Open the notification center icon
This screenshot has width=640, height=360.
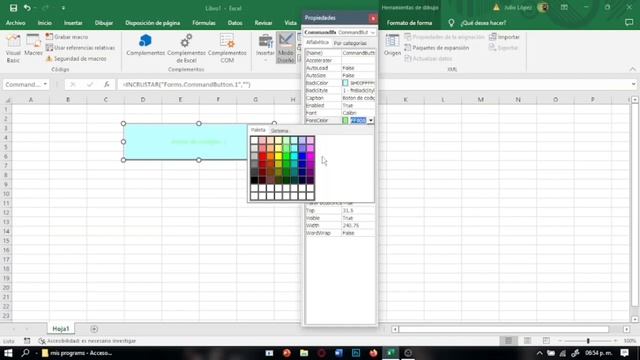[624, 353]
